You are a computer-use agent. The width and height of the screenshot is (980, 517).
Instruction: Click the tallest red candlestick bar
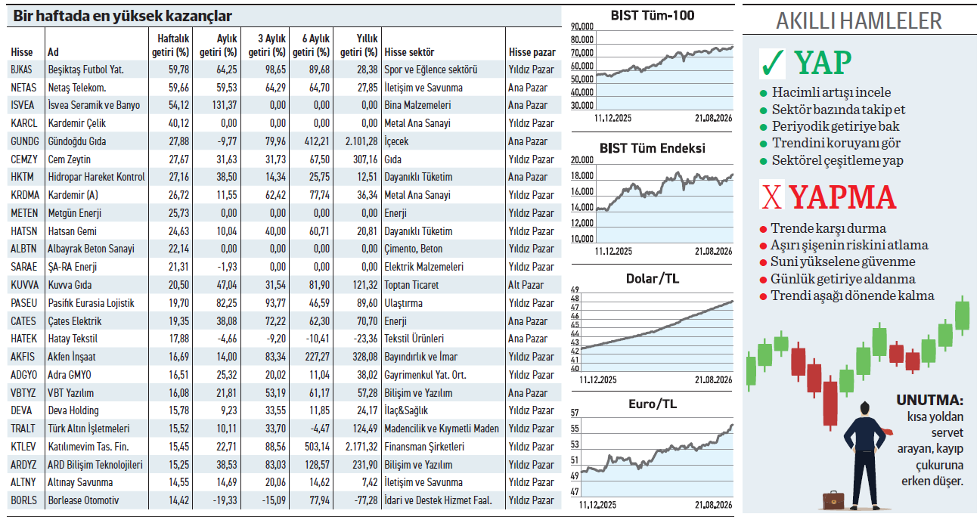[830, 404]
